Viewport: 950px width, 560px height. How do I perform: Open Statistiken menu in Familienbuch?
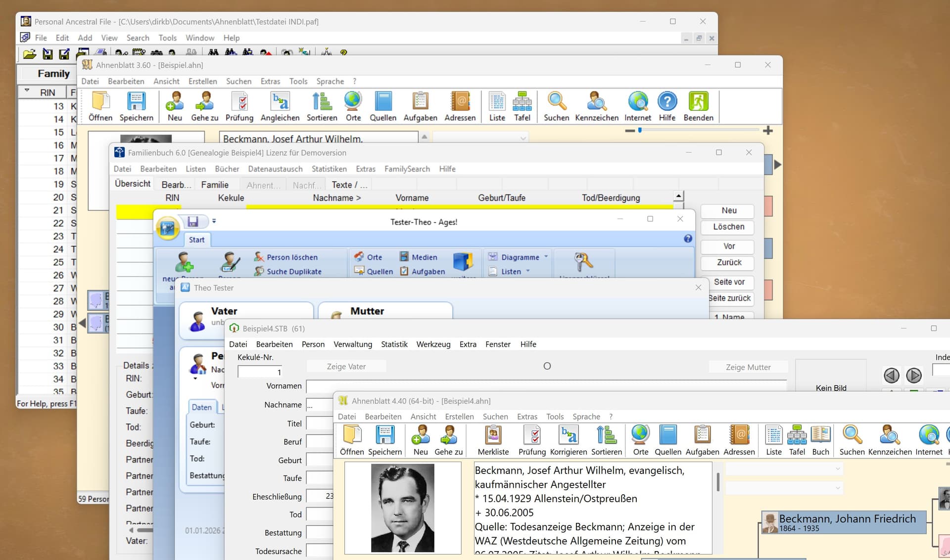pos(329,169)
